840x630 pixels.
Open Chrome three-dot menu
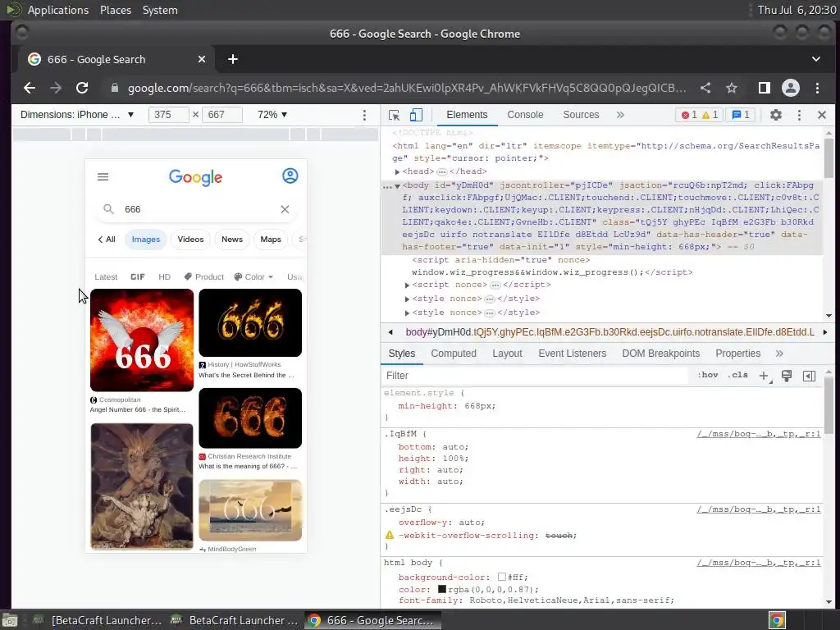(817, 88)
